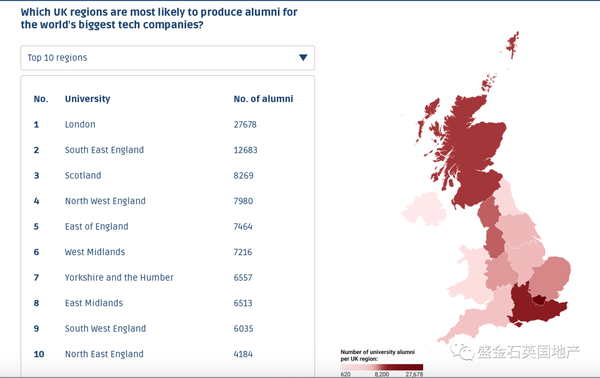Click Northern Ireland on the map
This screenshot has height=378, width=600.
pyautogui.click(x=424, y=209)
